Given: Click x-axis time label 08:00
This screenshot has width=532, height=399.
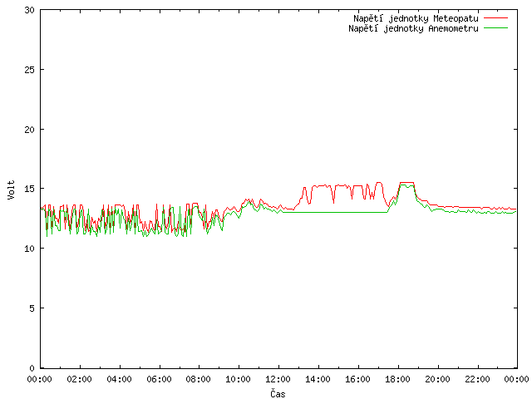Looking at the screenshot, I should 199,379.
